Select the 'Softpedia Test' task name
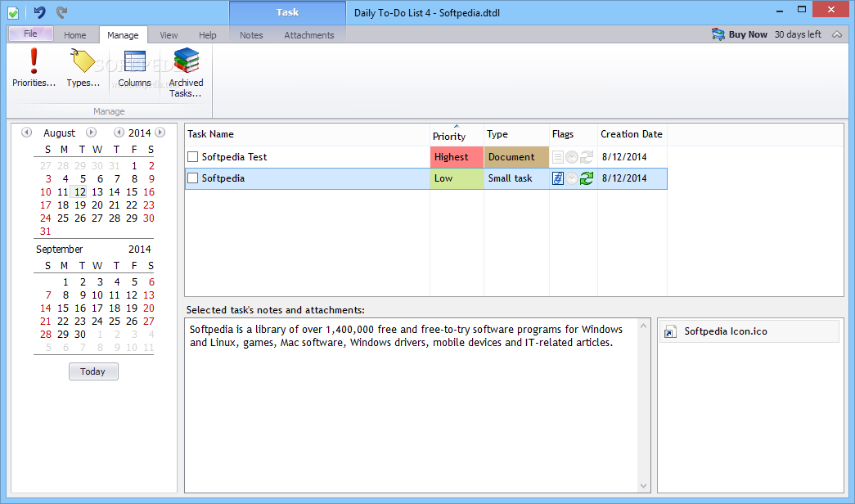 tap(235, 157)
